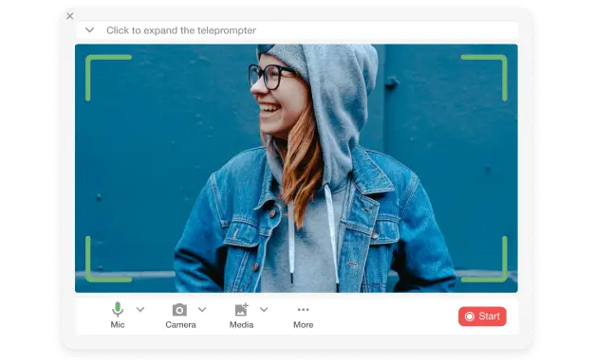Open the Media dropdown chevron

[264, 310]
